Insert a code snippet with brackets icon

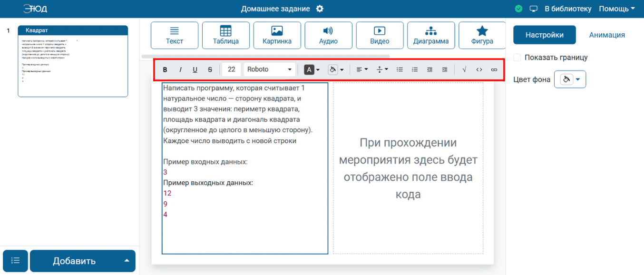[x=479, y=69]
